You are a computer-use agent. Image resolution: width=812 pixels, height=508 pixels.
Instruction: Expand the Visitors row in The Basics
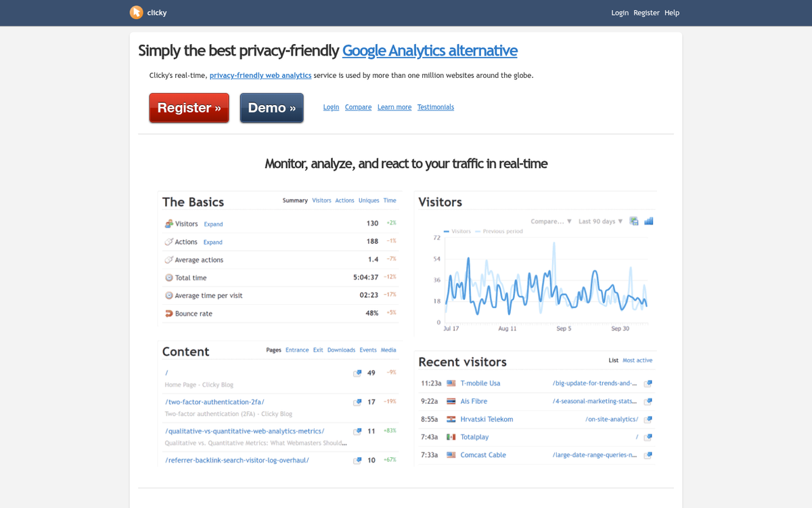tap(213, 224)
